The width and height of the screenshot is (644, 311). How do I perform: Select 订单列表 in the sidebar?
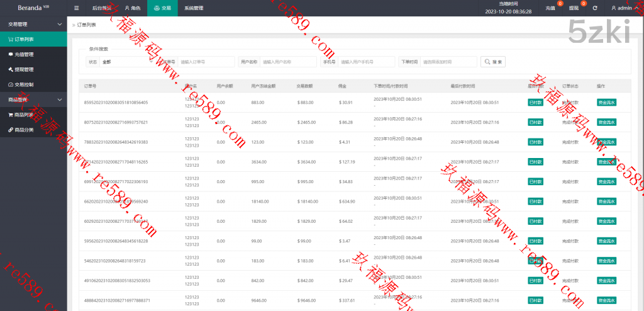pyautogui.click(x=24, y=39)
